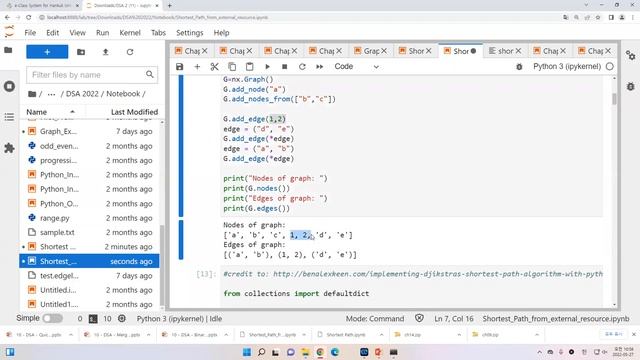Sort files by Last Modified column
Image resolution: width=640 pixels, height=360 pixels.
pyautogui.click(x=134, y=111)
